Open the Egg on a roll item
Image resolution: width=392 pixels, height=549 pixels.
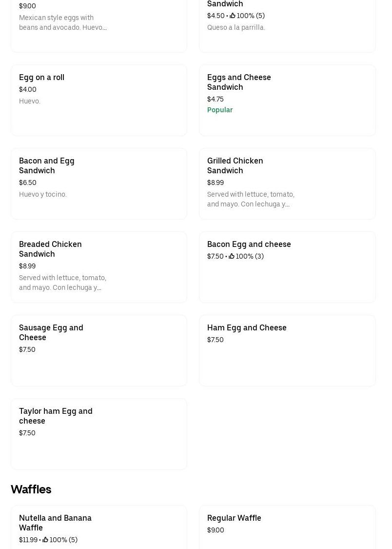[x=98, y=100]
